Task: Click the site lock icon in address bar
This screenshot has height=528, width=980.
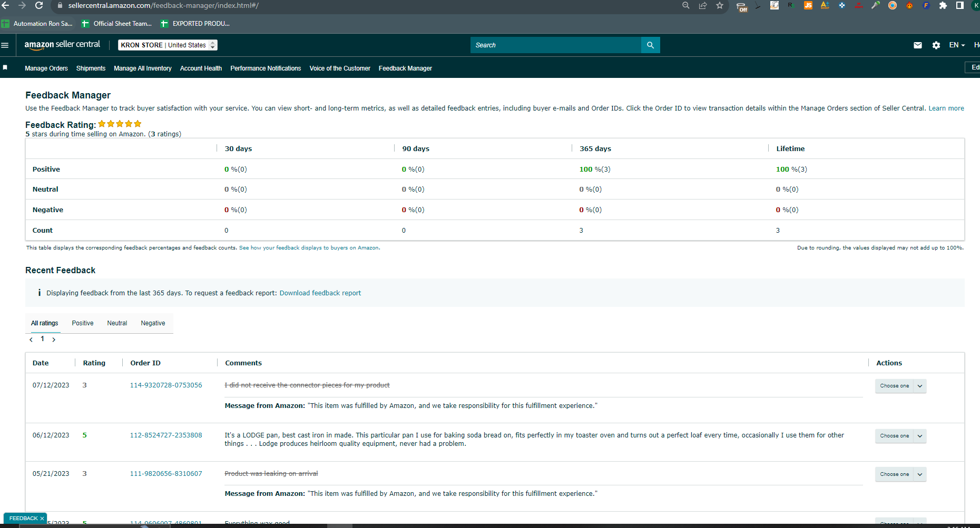Action: tap(60, 5)
